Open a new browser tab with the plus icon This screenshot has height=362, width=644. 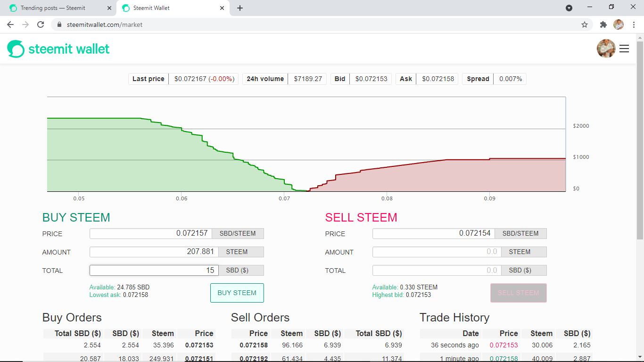click(240, 8)
